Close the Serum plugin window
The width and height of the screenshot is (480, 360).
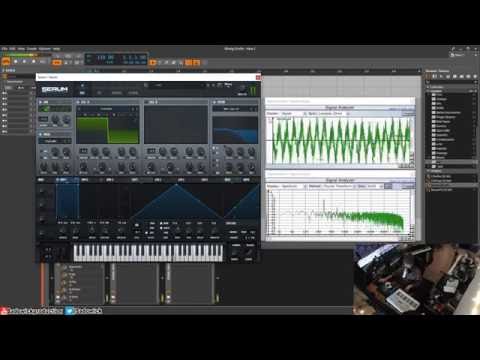point(258,77)
